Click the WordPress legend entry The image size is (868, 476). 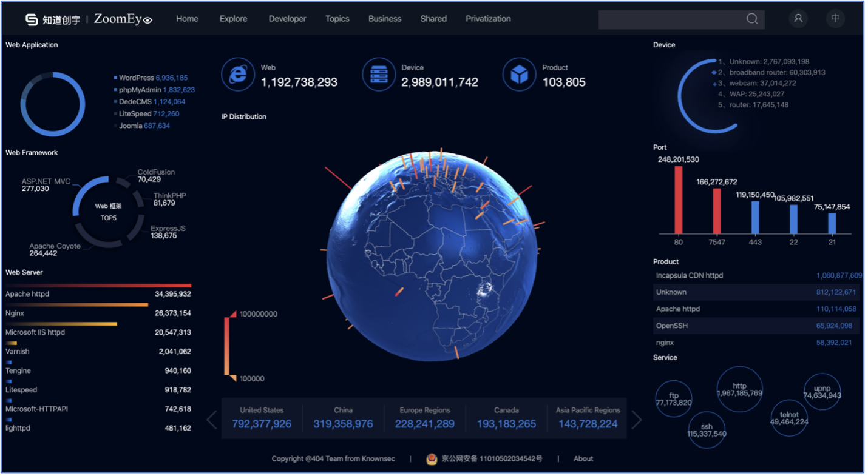[x=151, y=78]
